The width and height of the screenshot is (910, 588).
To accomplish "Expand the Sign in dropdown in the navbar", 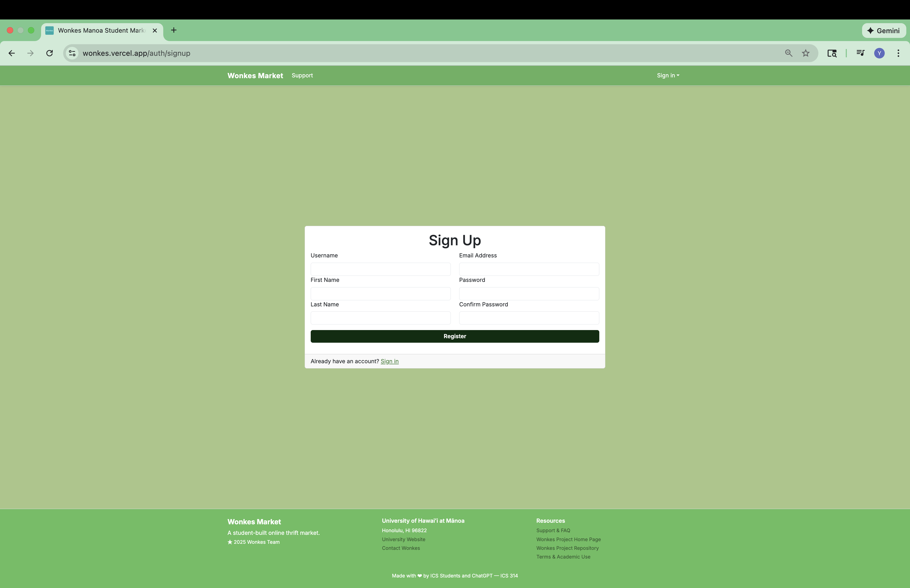I will click(x=668, y=76).
